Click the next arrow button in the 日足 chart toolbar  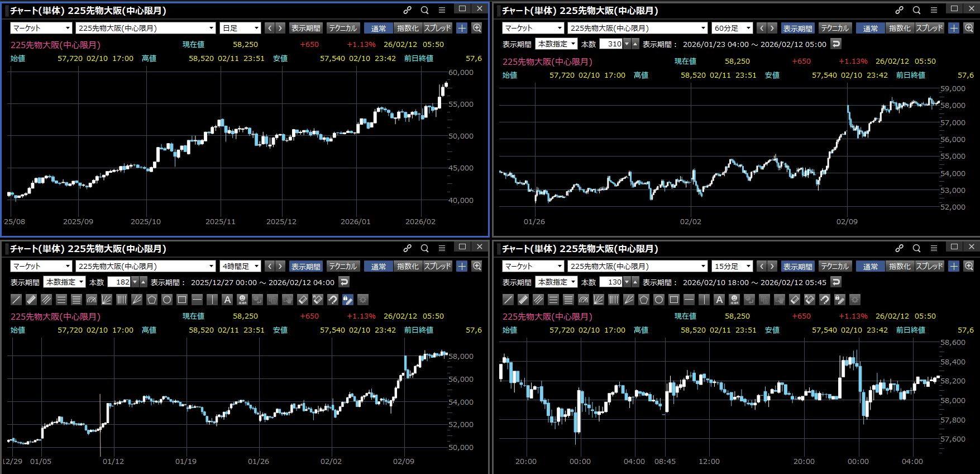coord(280,28)
